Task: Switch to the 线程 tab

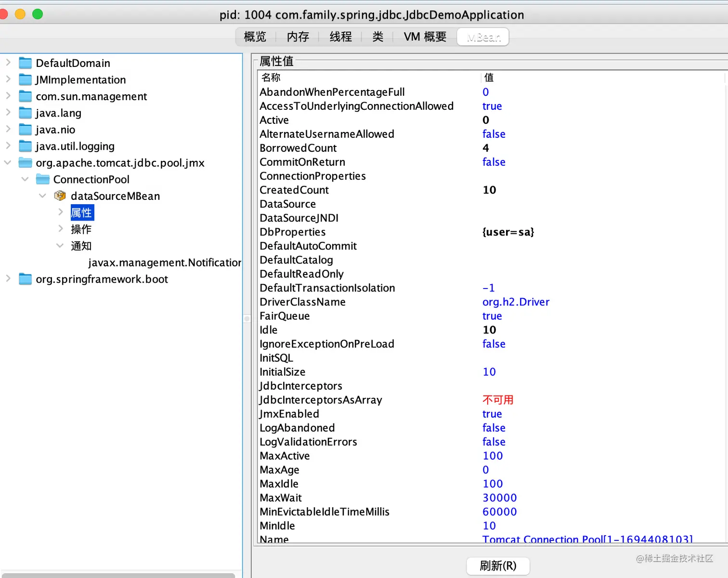Action: 341,37
